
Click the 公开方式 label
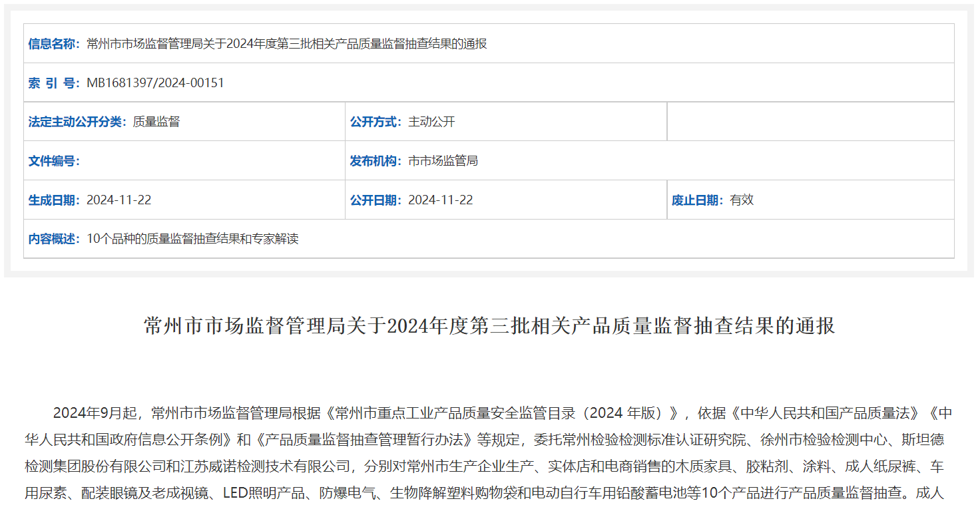(376, 122)
